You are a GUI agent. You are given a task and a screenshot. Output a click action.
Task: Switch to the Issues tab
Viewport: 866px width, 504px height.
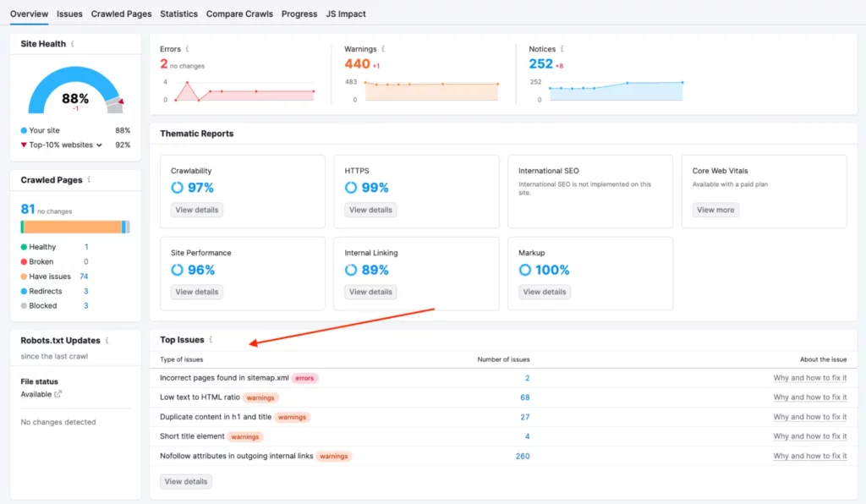69,14
